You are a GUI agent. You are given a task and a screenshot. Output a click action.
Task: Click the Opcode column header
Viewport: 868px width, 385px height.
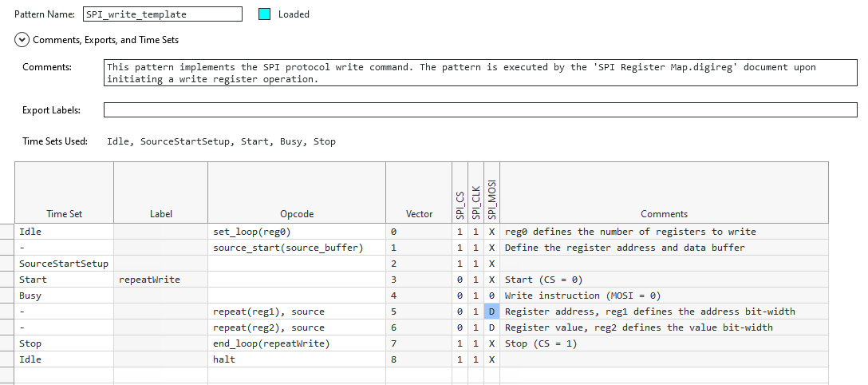click(x=296, y=214)
